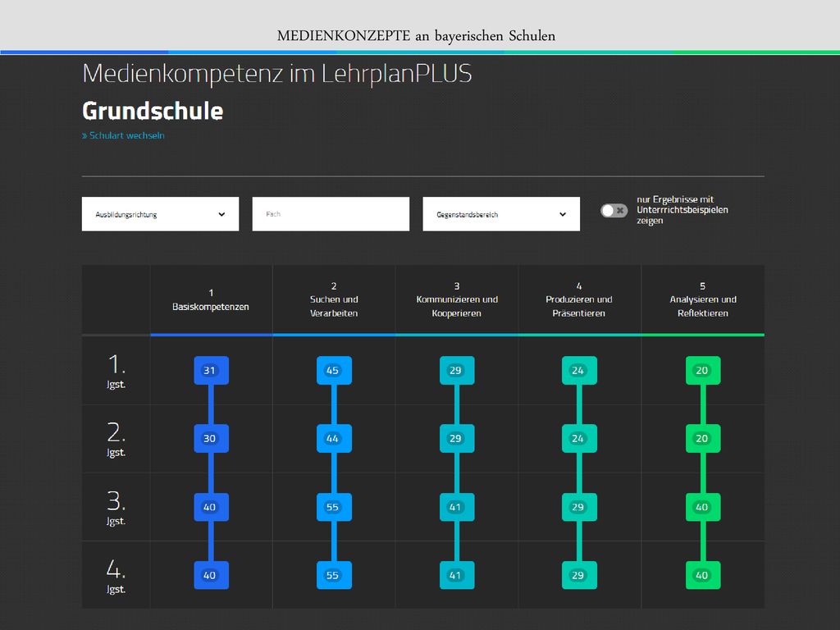Select column header 2 Suchen und Verarbeiten
Image resolution: width=840 pixels, height=630 pixels.
[x=334, y=300]
